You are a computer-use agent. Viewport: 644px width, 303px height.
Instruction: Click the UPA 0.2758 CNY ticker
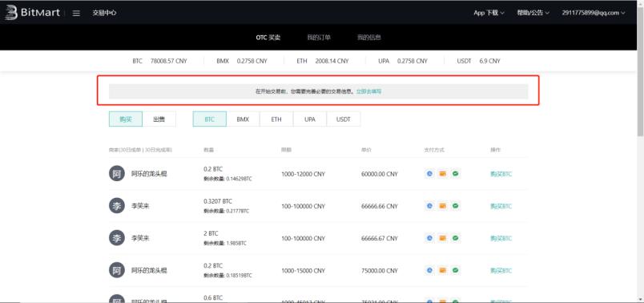point(403,61)
